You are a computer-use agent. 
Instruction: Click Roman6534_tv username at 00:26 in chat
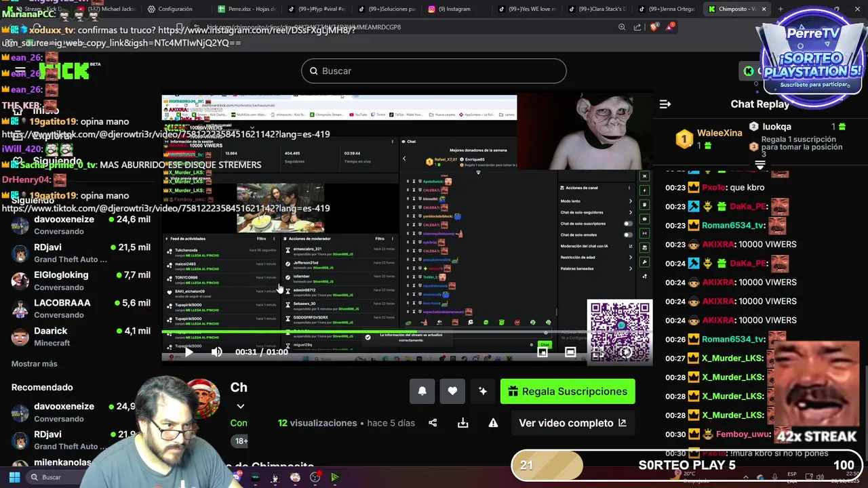pos(733,339)
